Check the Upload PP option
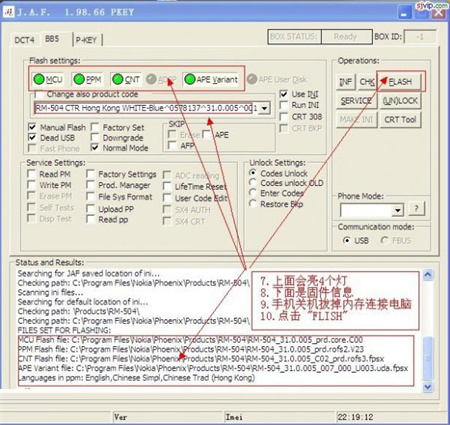450x425 pixels. (90, 209)
